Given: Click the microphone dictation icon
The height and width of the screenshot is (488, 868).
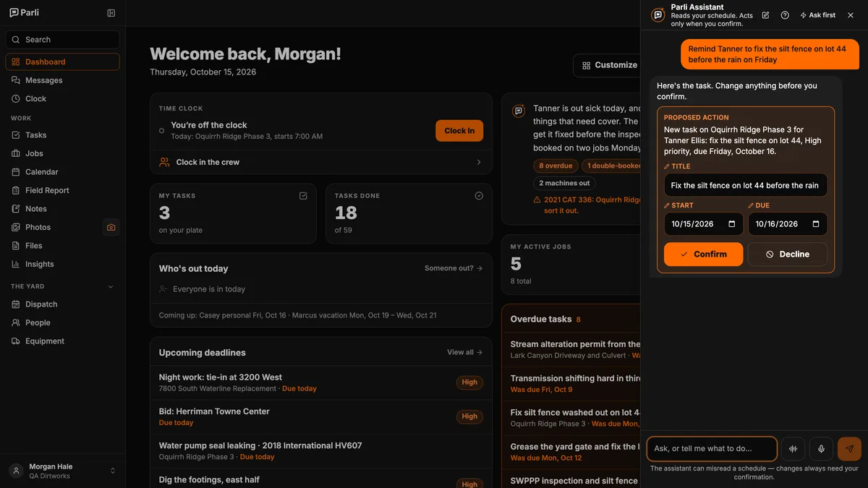Looking at the screenshot, I should (821, 449).
